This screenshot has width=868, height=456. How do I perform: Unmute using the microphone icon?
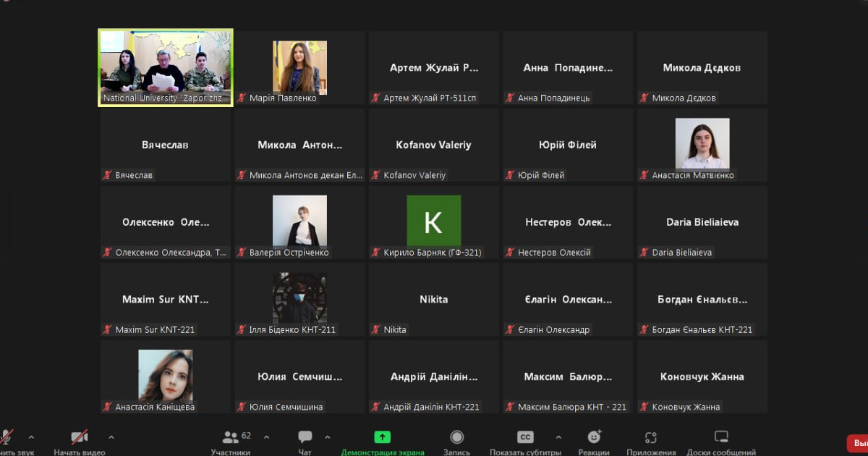click(x=7, y=437)
